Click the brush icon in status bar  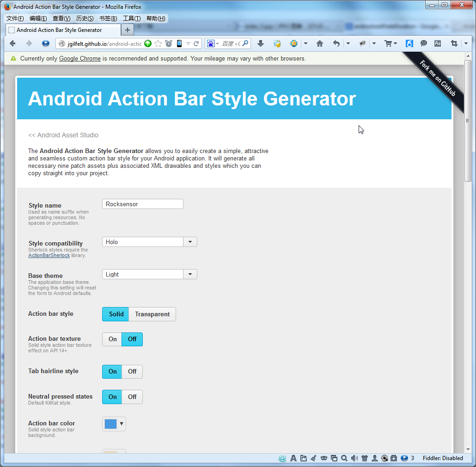tap(314, 458)
